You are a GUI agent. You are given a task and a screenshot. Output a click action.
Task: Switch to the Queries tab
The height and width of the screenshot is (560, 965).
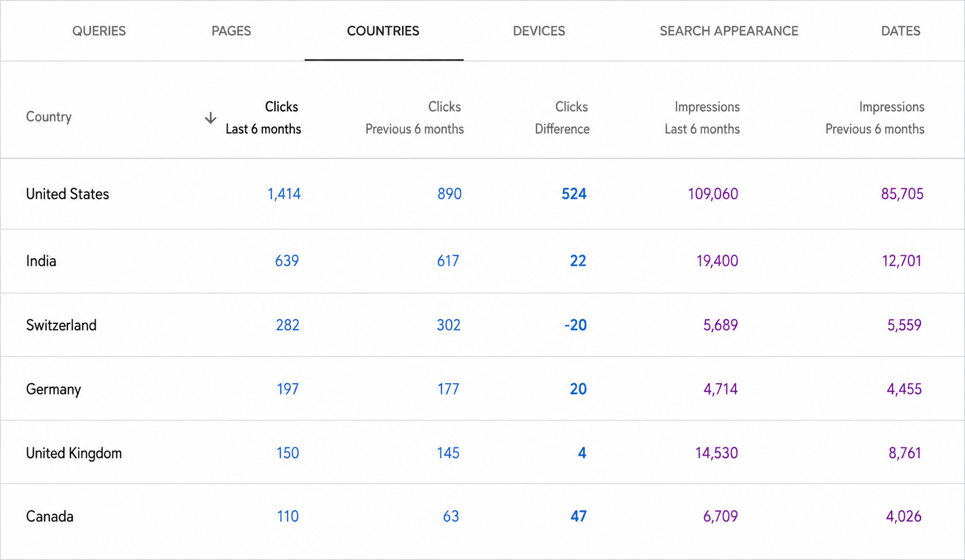tap(99, 31)
